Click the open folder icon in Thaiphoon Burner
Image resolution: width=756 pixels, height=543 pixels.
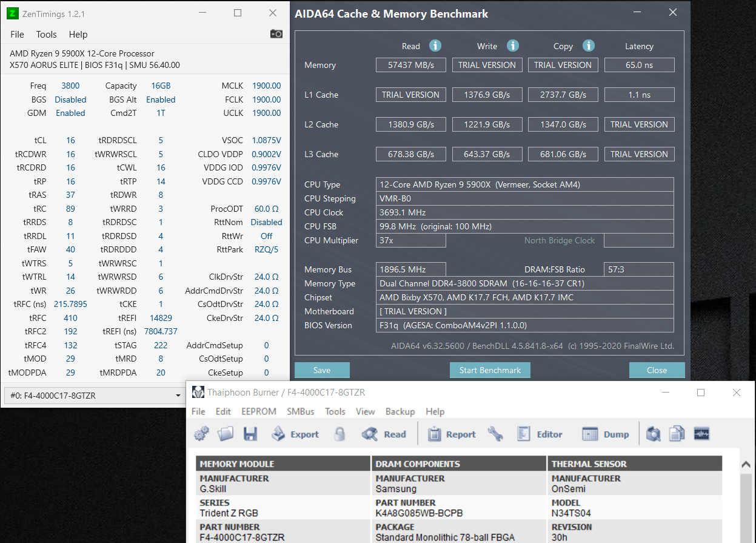click(226, 434)
